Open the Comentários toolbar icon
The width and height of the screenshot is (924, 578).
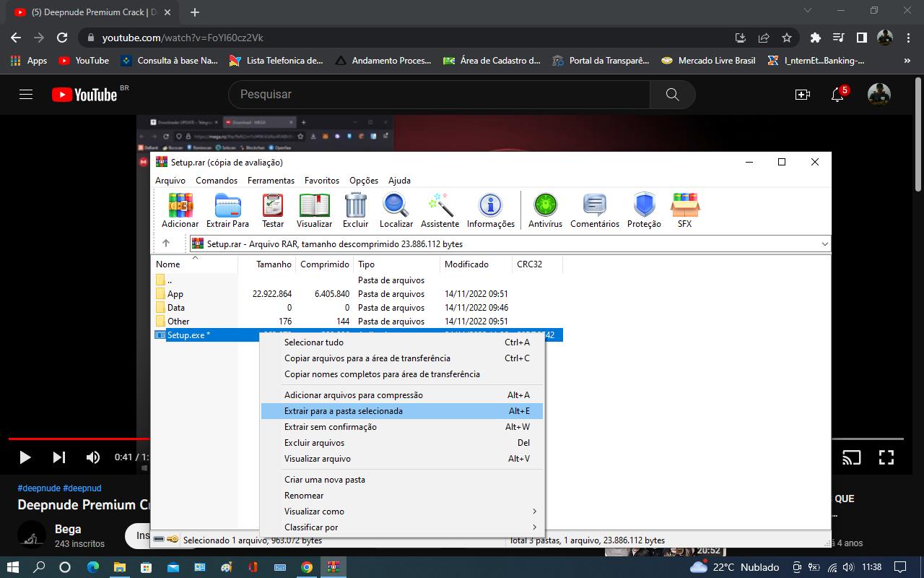(594, 210)
